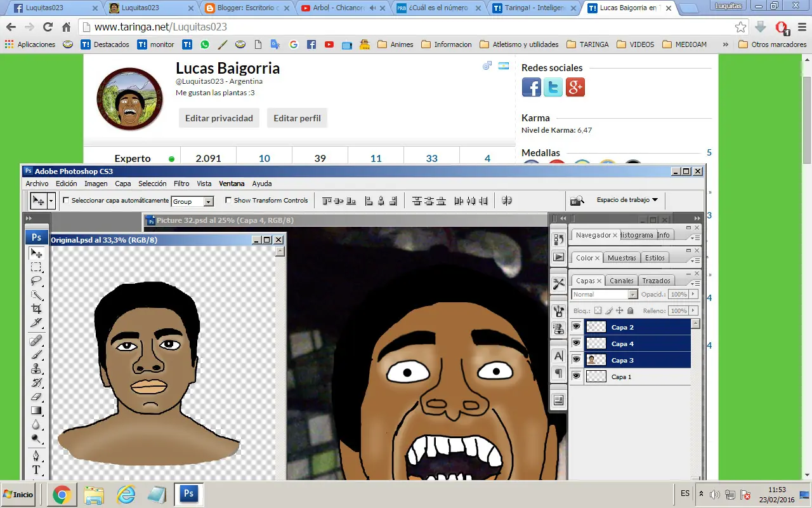
Task: Open the tool preset picker arrow
Action: 51,201
